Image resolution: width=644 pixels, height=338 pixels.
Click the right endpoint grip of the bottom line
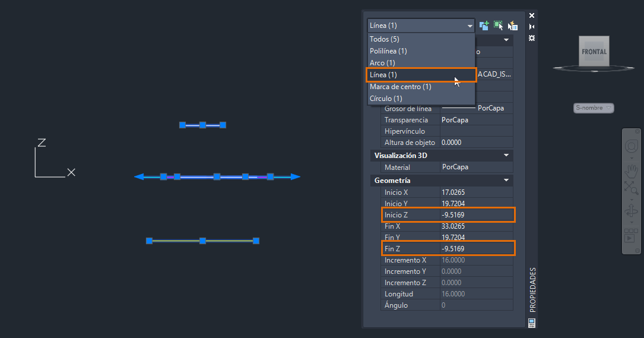[x=256, y=241]
